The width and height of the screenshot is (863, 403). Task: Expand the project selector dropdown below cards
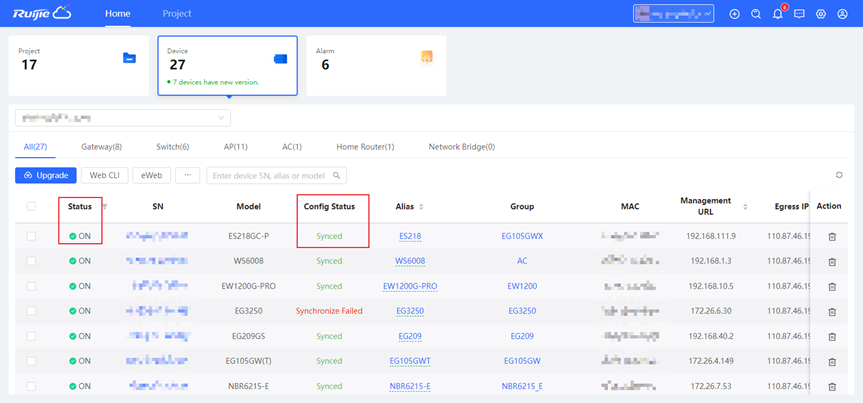[123, 118]
